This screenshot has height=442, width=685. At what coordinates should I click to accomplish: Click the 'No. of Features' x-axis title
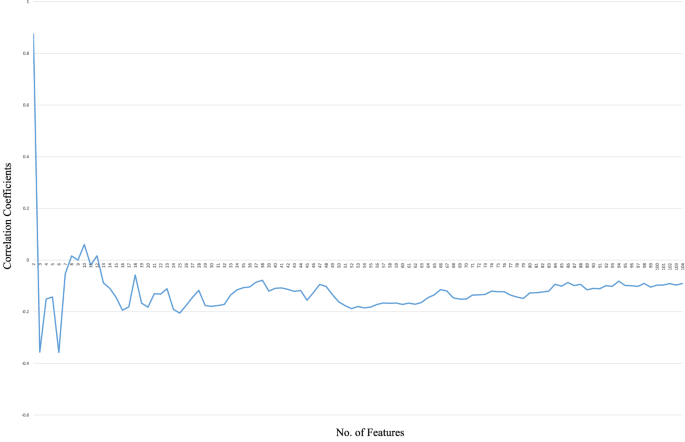click(x=370, y=432)
